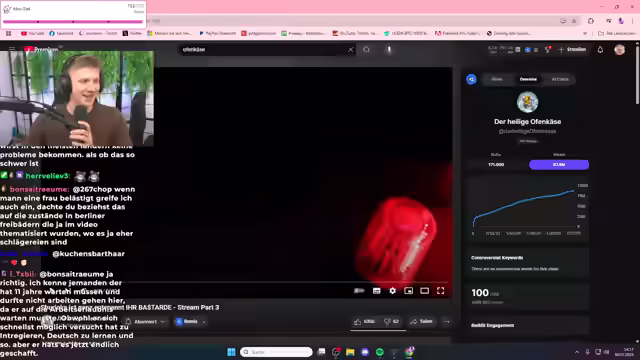Click chat username herrveliev3
This screenshot has width=640, height=360.
click(47, 176)
